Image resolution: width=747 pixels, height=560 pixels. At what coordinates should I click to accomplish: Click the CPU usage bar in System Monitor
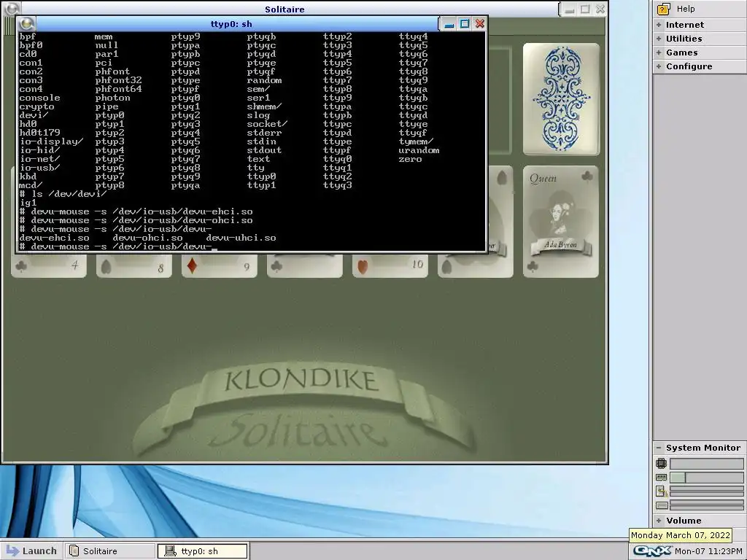point(706,463)
